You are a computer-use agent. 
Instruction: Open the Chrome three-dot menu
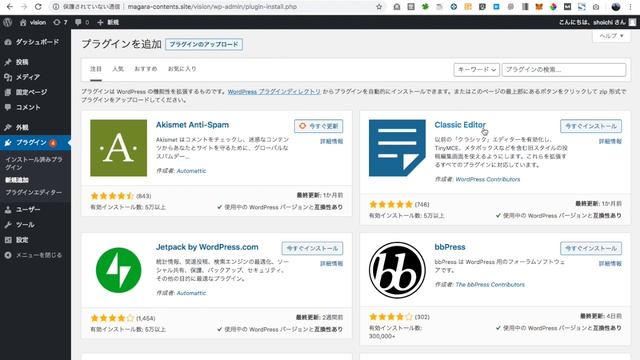coord(631,7)
